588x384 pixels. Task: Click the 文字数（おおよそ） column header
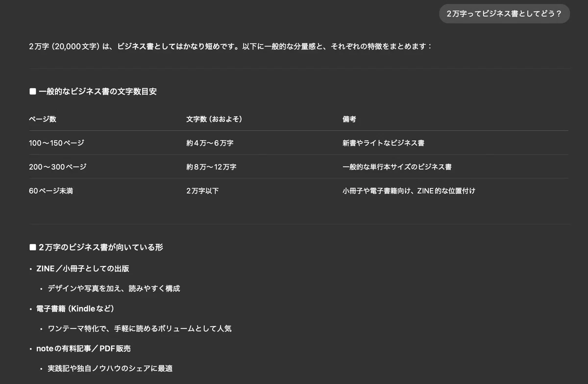214,119
